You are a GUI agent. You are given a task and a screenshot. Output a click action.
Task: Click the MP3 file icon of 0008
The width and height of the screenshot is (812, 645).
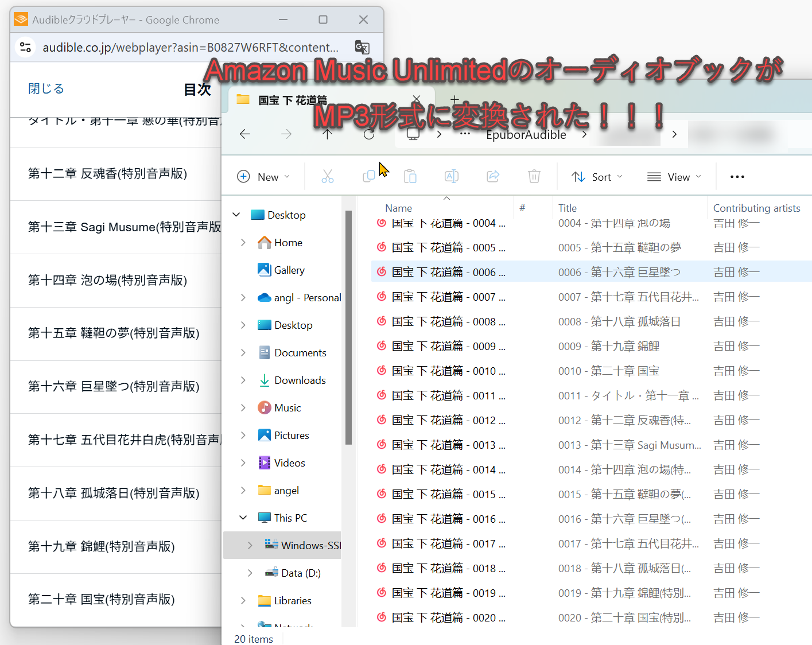click(381, 321)
